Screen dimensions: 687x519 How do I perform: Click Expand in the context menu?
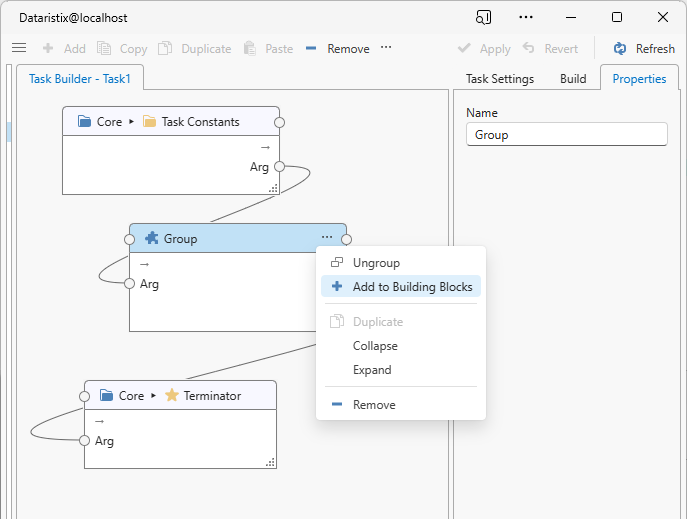tap(372, 370)
